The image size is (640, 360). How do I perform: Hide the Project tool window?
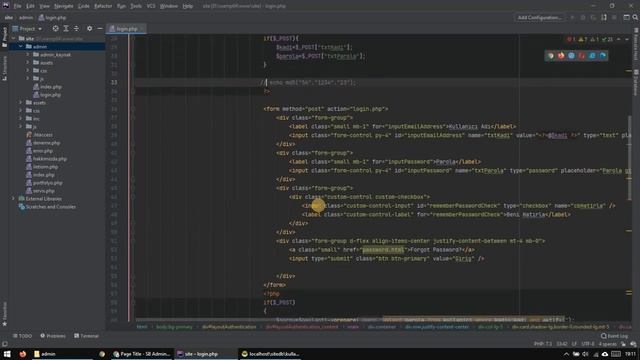click(100, 29)
